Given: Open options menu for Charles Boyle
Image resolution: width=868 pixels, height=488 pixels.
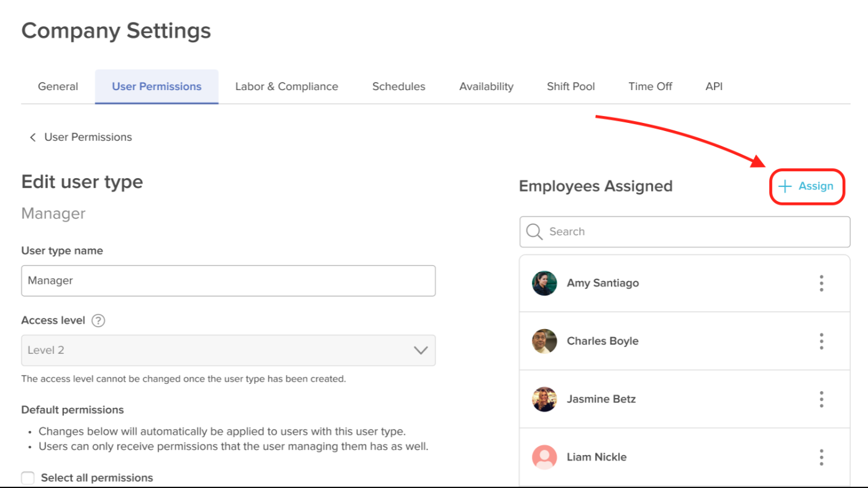Looking at the screenshot, I should pyautogui.click(x=821, y=341).
